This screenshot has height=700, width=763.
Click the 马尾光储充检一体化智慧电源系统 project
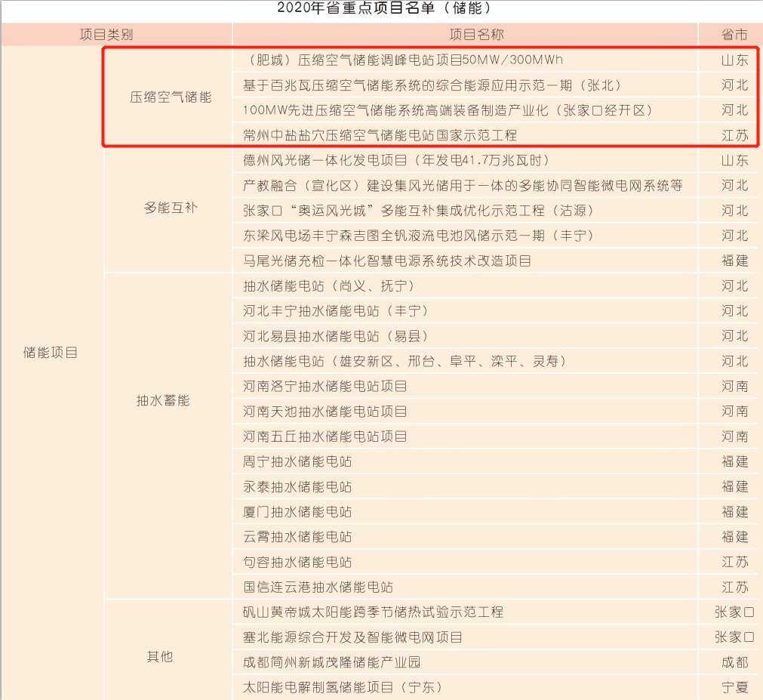pos(386,261)
